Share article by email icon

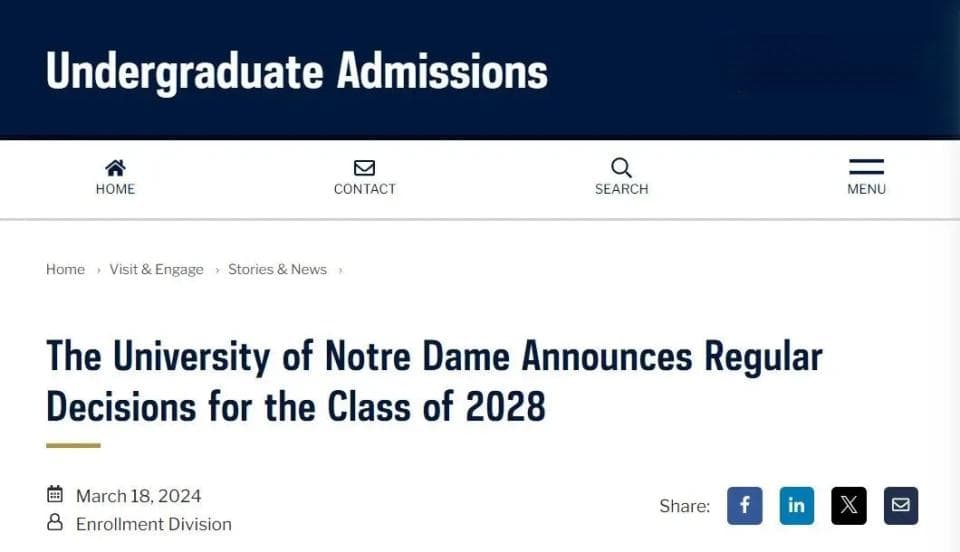pos(901,505)
